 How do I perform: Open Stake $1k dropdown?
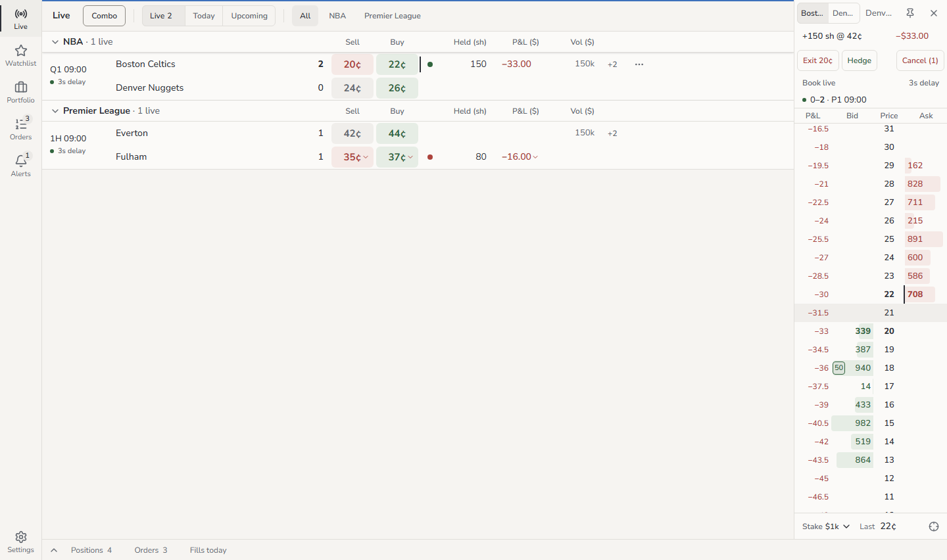pos(826,526)
